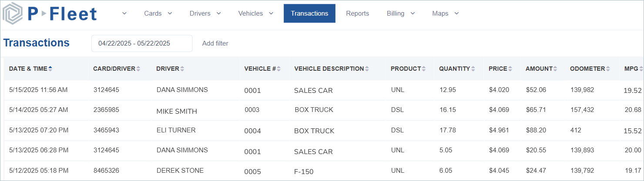Sort by Amount column icon

tap(555, 69)
